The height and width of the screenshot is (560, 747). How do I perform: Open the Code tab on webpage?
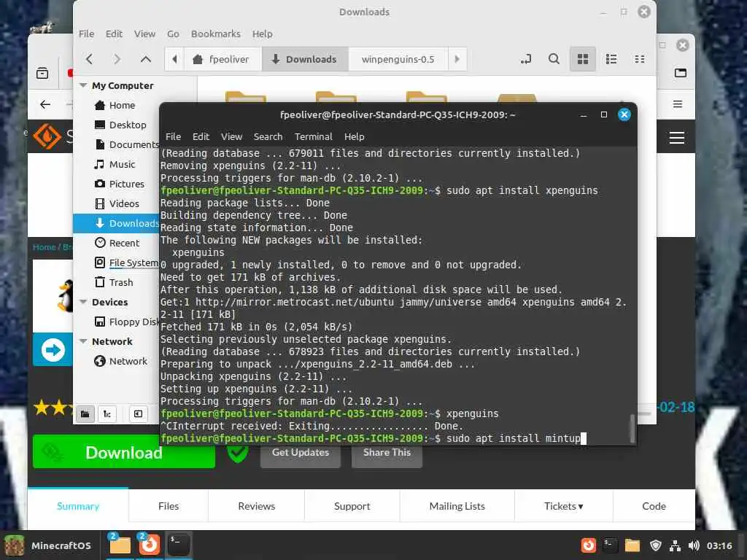click(654, 506)
